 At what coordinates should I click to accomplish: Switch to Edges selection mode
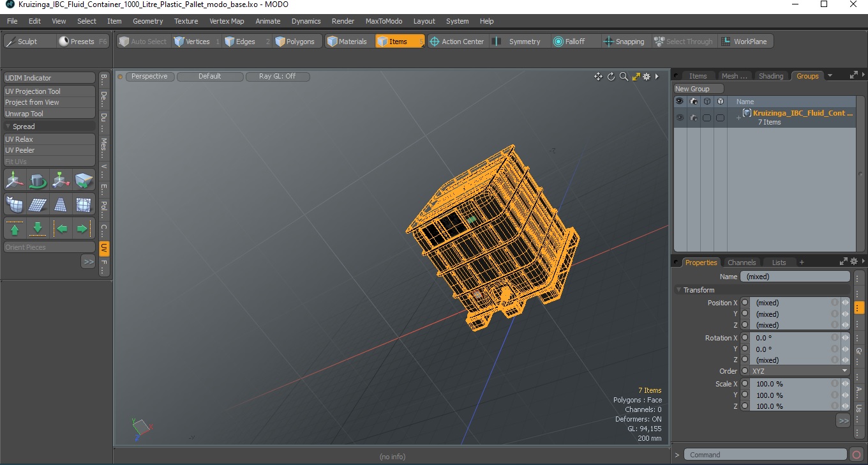click(247, 42)
